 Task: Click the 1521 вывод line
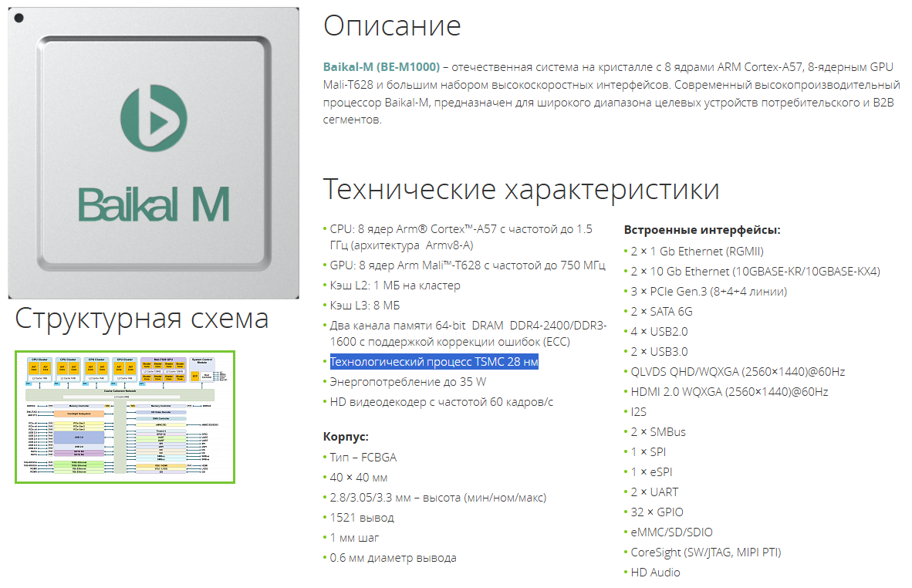[x=362, y=518]
